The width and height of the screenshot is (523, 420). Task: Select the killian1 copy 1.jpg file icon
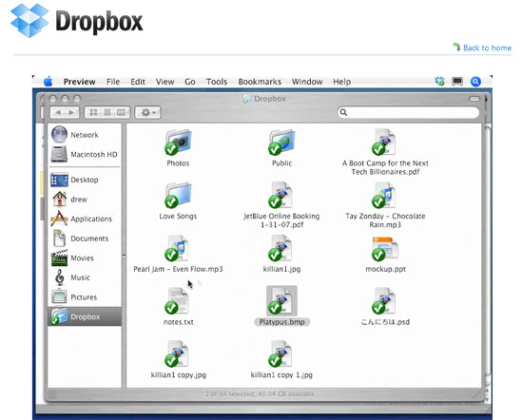tap(281, 353)
